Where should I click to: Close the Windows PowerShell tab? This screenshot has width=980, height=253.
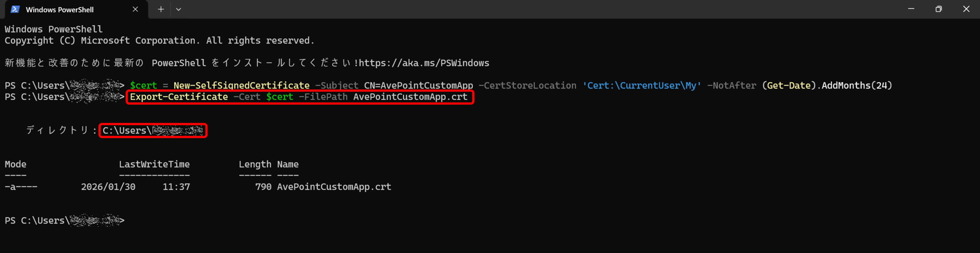click(135, 9)
